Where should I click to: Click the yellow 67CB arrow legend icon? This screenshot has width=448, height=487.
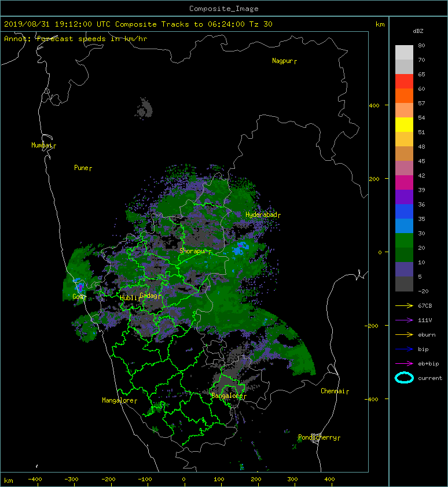click(404, 306)
